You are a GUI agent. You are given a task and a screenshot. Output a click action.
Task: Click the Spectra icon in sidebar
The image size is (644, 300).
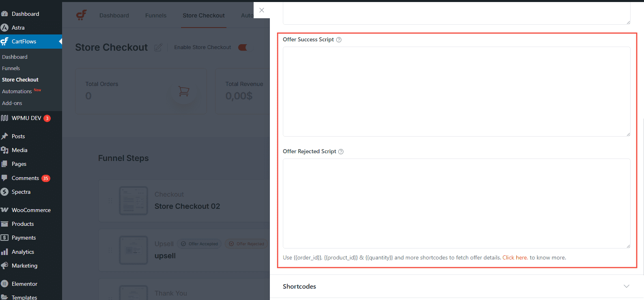4,192
